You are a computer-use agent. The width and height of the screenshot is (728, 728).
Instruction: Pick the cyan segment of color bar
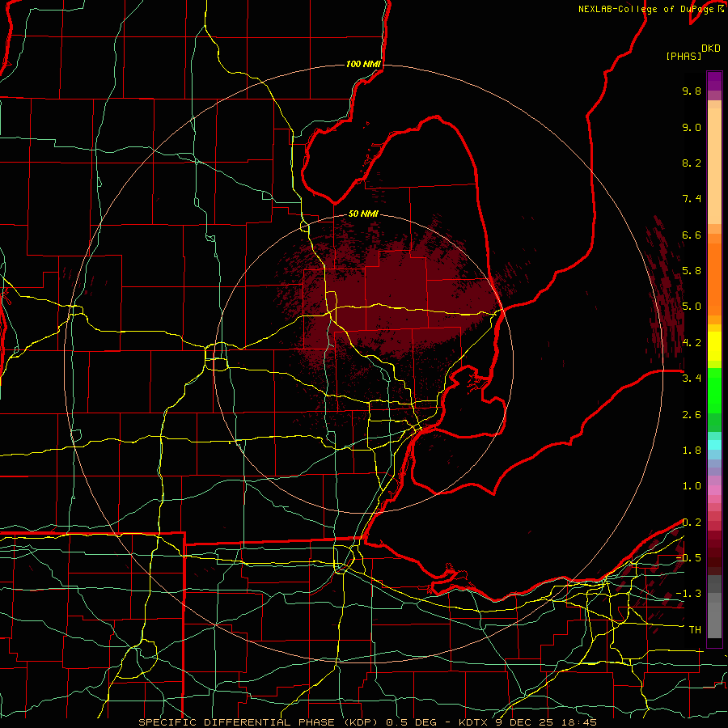click(714, 445)
